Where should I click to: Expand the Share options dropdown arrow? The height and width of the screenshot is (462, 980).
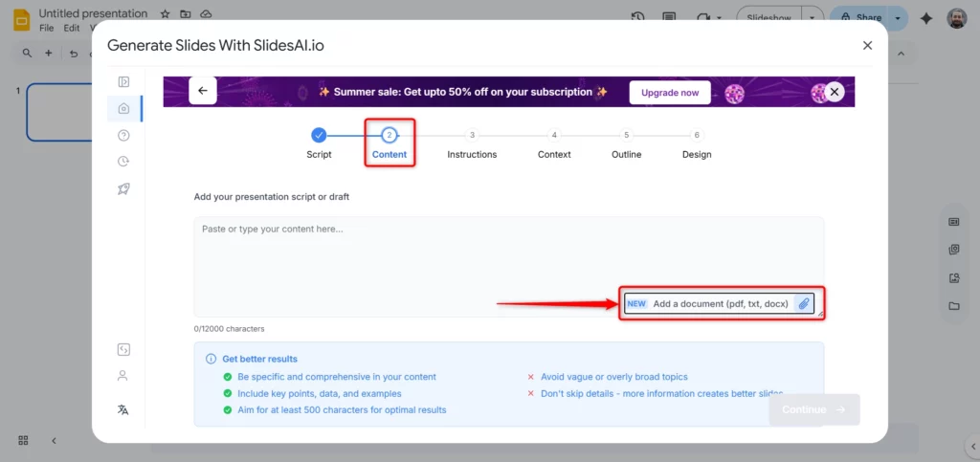coord(898,17)
